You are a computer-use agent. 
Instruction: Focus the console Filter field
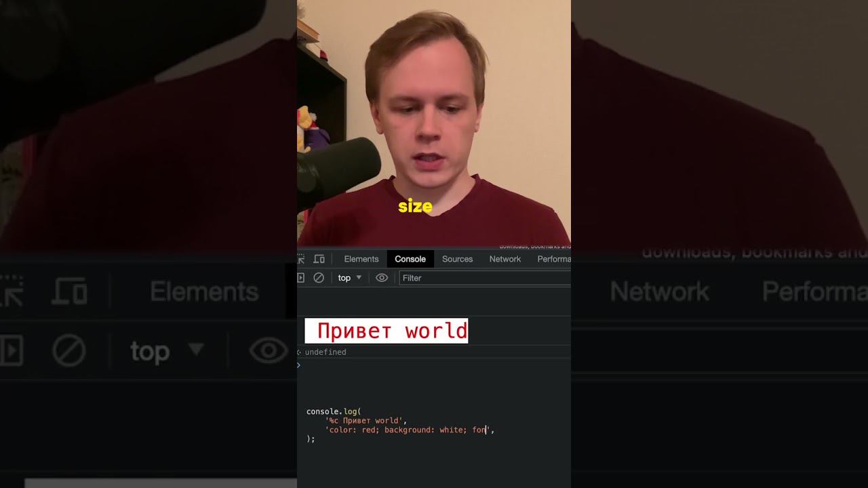coord(485,278)
